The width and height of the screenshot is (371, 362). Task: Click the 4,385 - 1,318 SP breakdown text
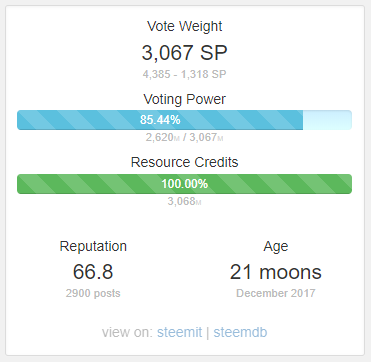(x=185, y=74)
